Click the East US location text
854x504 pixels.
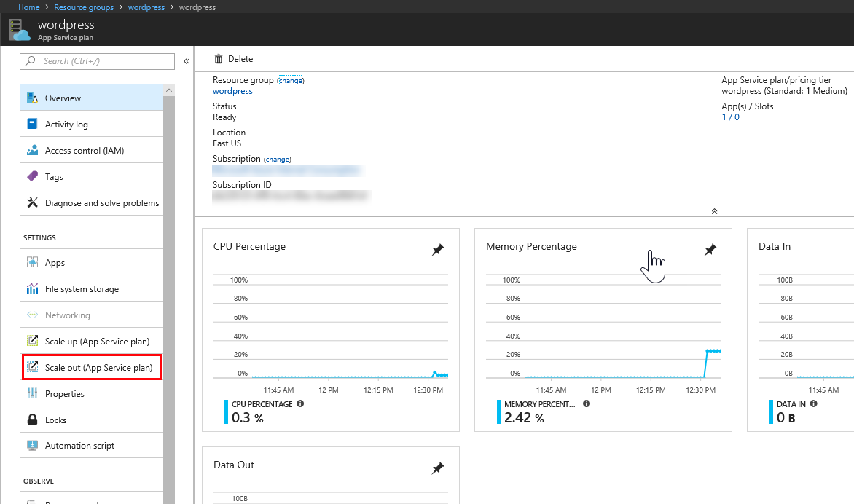[x=227, y=143]
